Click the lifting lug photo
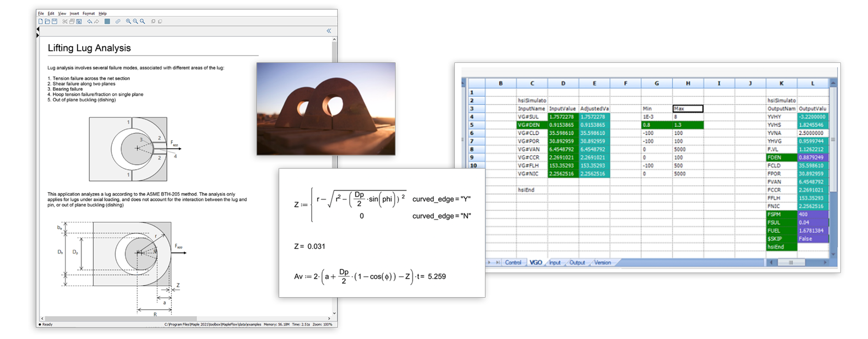This screenshot has height=339, width=868. click(x=325, y=108)
